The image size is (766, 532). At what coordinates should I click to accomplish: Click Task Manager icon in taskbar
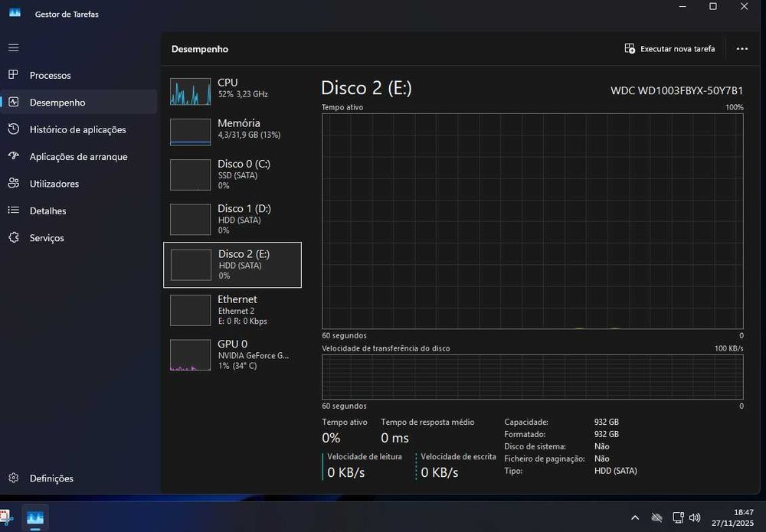tap(34, 518)
